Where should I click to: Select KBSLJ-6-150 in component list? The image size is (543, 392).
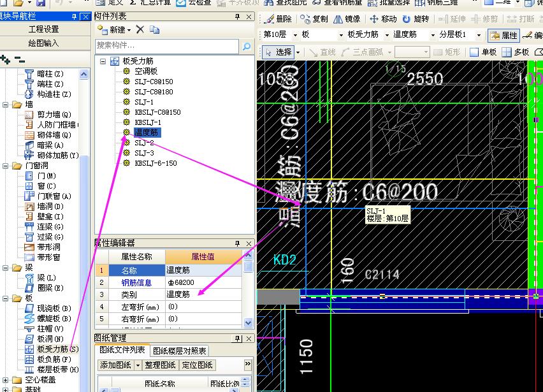pos(156,163)
